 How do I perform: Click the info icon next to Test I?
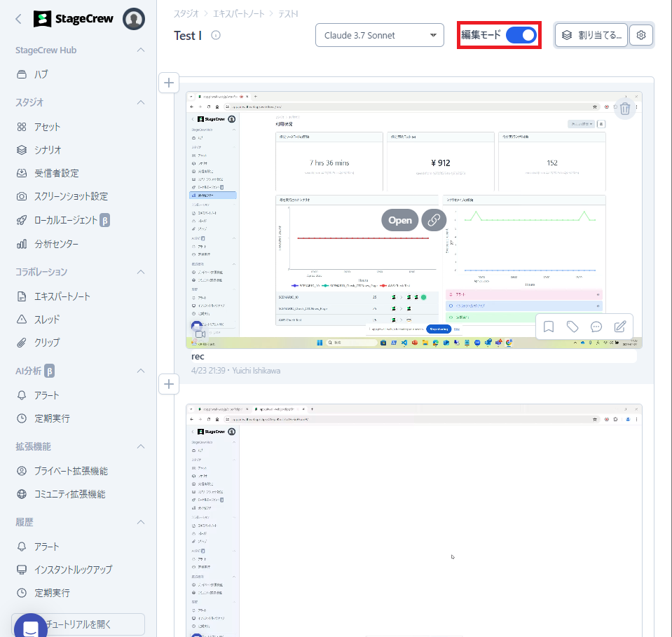coord(216,35)
